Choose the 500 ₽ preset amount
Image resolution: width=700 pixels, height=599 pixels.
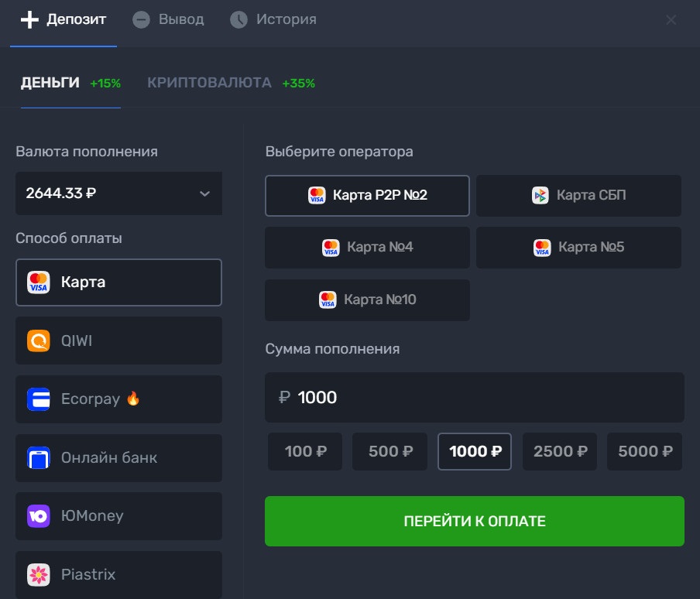pos(389,451)
